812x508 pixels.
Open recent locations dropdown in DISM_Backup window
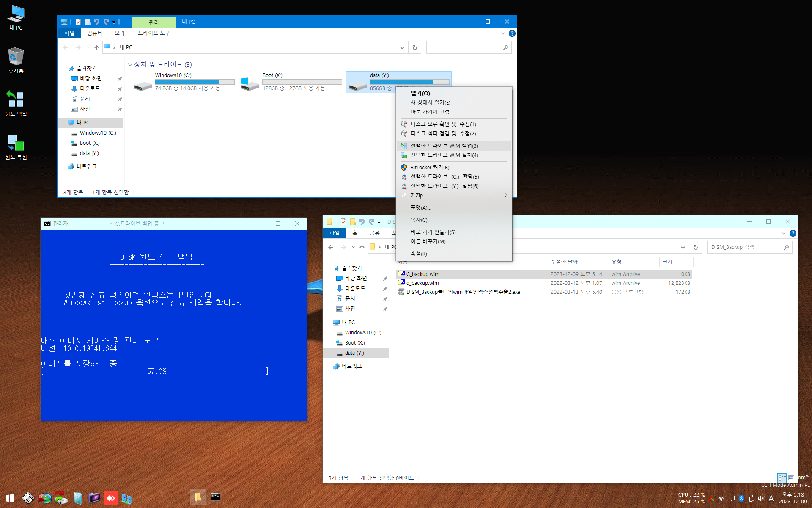[x=353, y=247]
